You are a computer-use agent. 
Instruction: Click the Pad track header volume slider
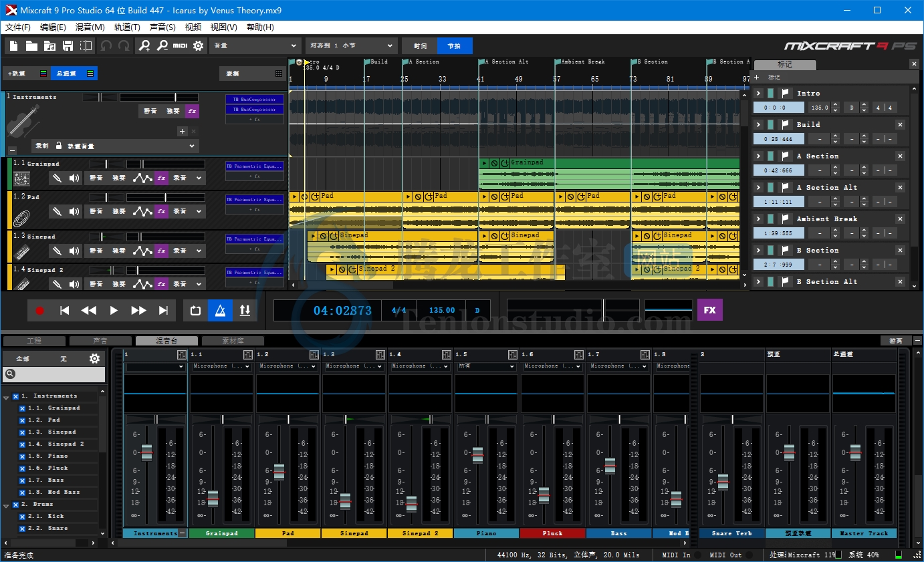166,198
